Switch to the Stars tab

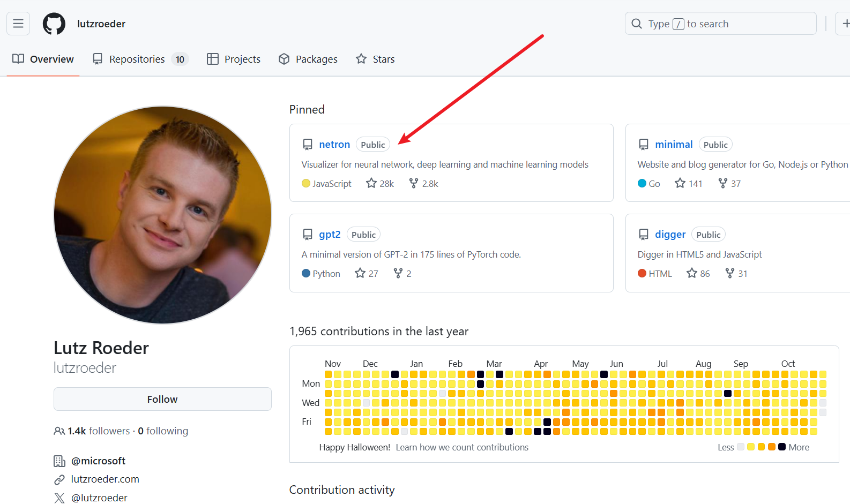click(375, 59)
